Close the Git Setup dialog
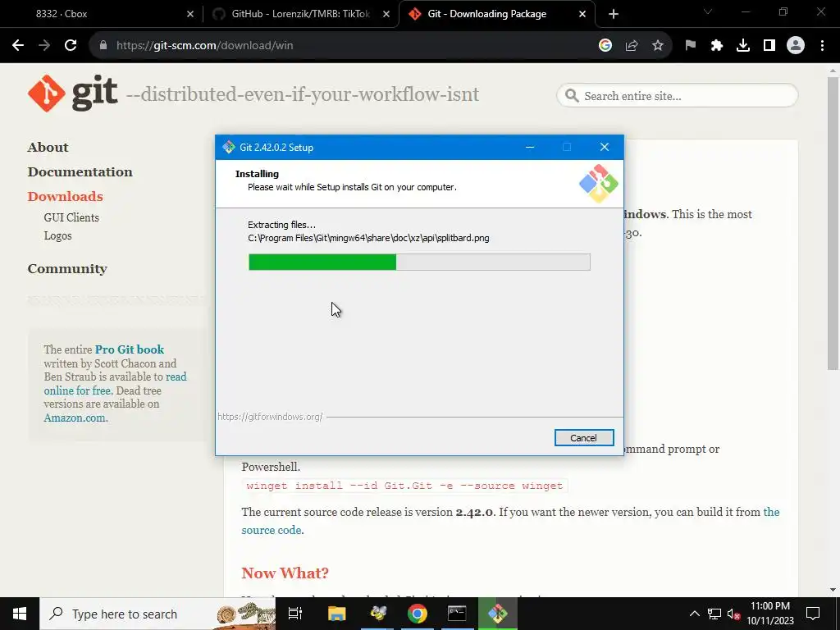 click(x=605, y=148)
